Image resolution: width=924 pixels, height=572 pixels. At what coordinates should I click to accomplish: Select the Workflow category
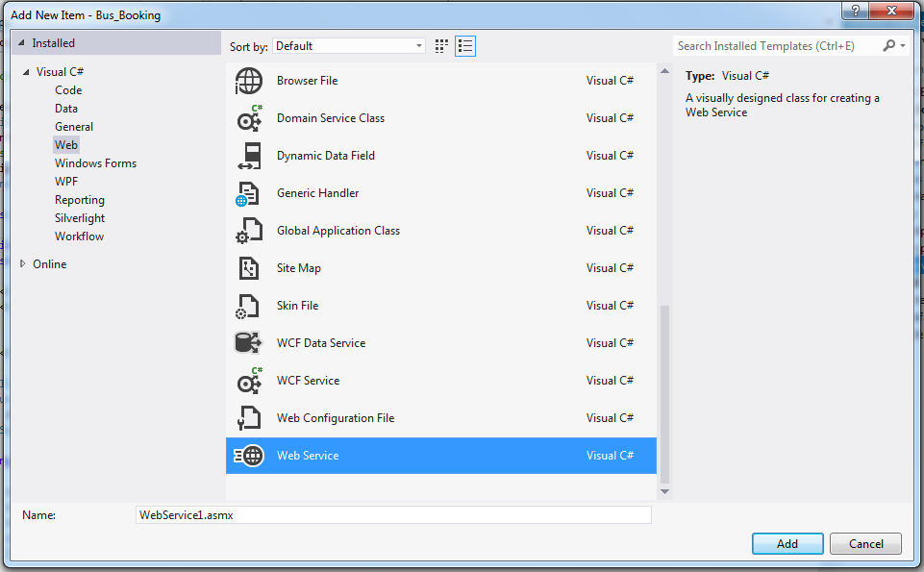79,236
